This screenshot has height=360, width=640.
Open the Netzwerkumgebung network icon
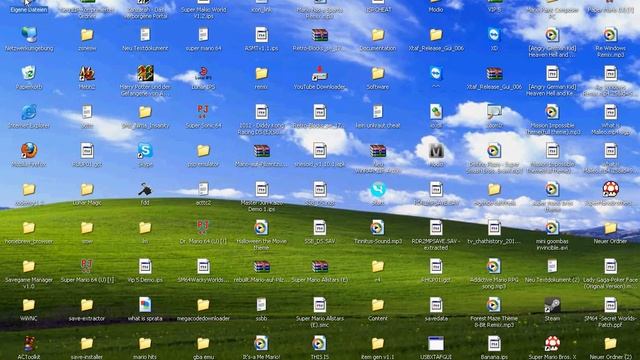[x=29, y=35]
